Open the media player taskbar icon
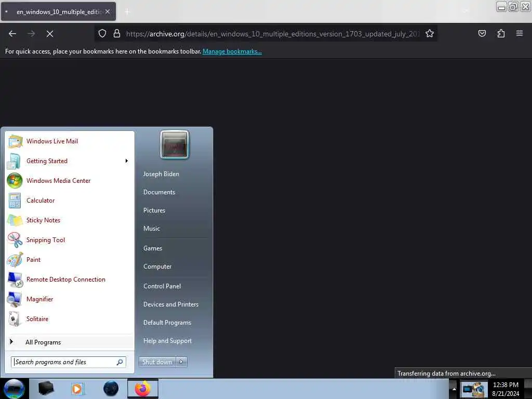 77,389
